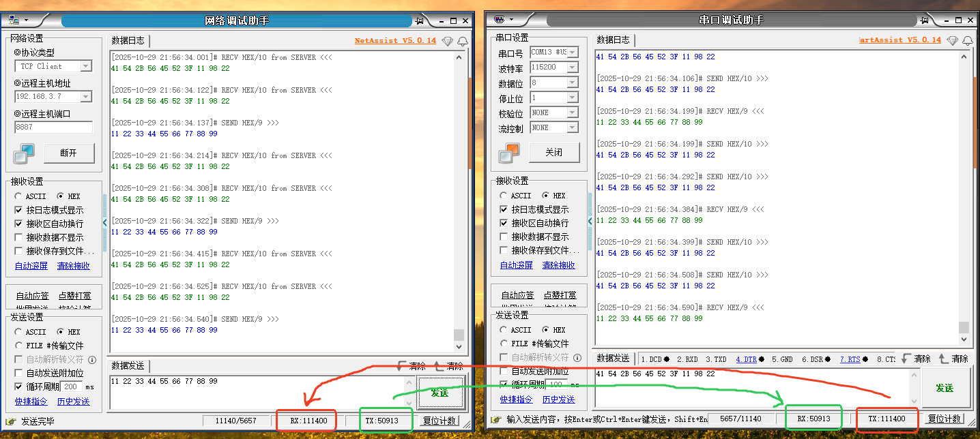Screen dimensions: 980x439
Task: Click 复位计数 to reset the counters
Action: (439, 420)
